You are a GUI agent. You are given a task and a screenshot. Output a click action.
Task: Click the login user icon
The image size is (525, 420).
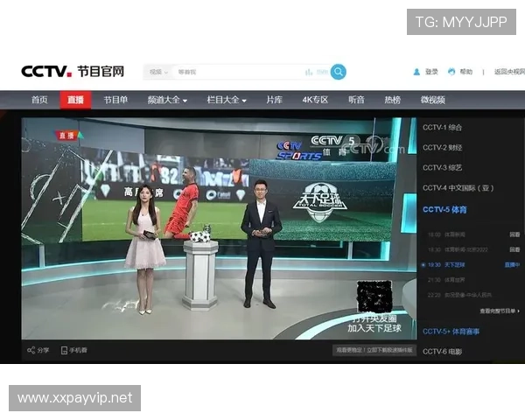416,72
